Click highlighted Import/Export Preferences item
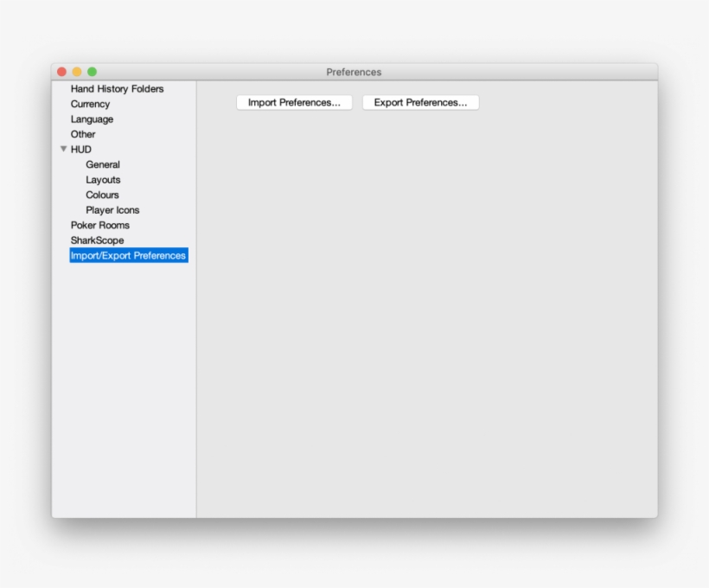The image size is (709, 588). [128, 256]
